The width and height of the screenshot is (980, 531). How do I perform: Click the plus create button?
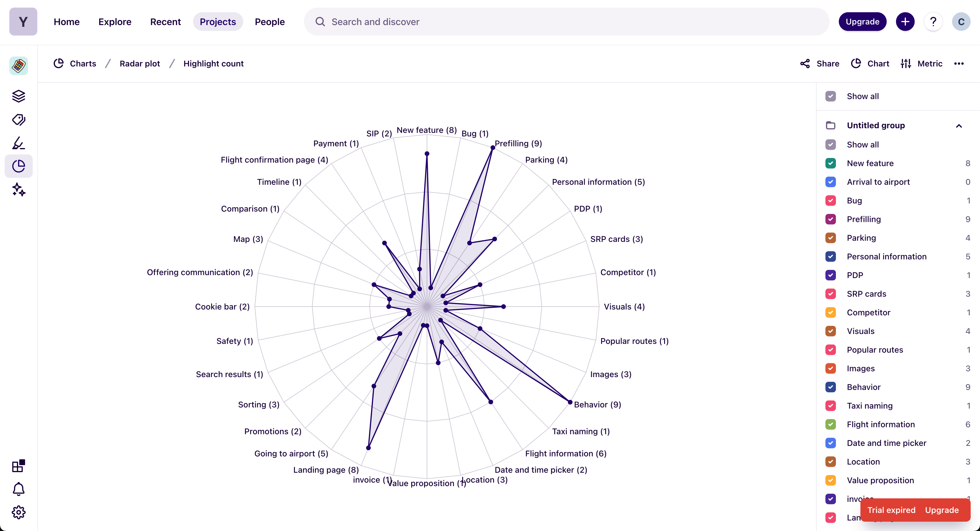905,22
